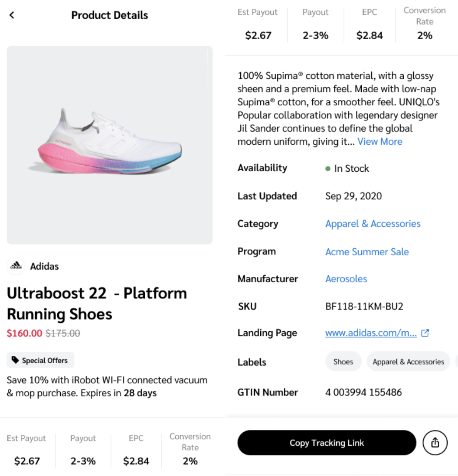
Task: Click the Ultraboost 22 product title
Action: click(97, 303)
